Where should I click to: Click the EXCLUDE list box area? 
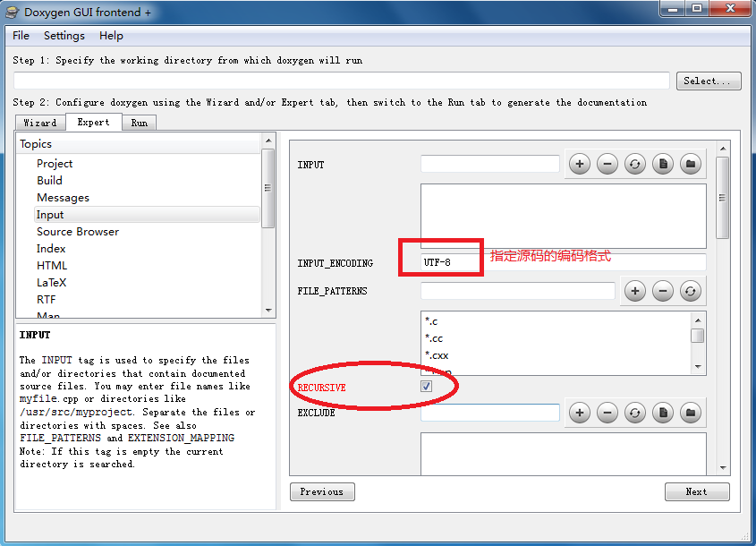tap(563, 454)
